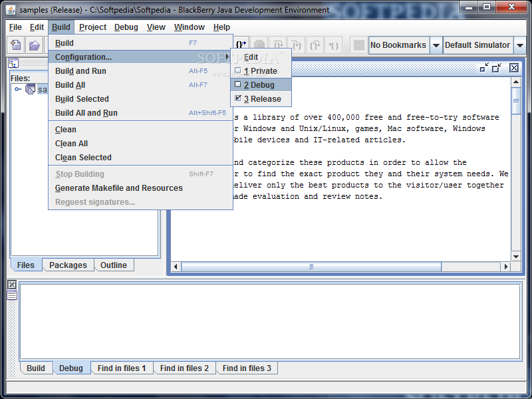Choose Edit in Configuration submenu
Screen dimensions: 532x399
point(261,57)
